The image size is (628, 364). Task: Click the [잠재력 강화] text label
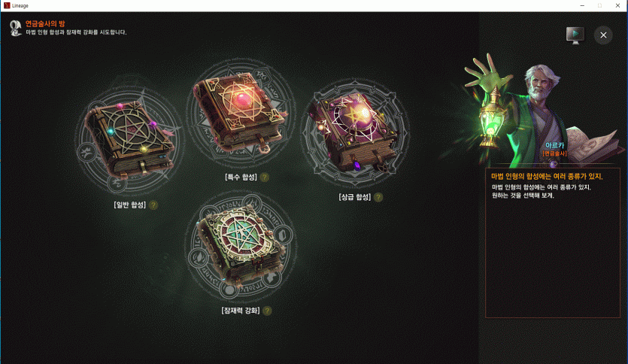[x=241, y=311]
